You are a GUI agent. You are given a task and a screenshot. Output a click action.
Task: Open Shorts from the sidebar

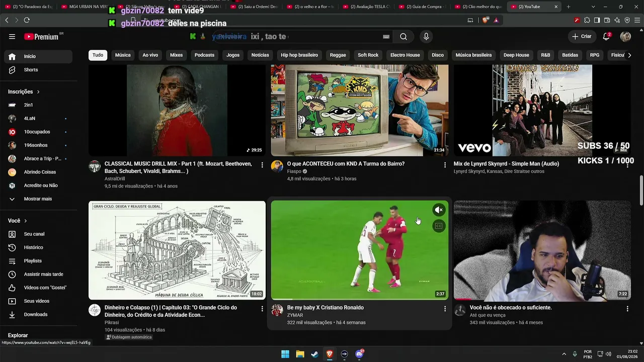pos(38,70)
